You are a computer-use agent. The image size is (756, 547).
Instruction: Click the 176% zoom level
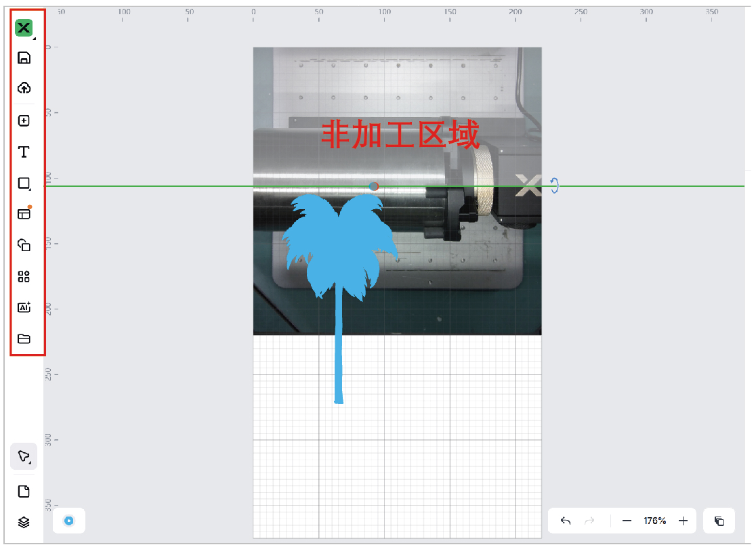(654, 521)
